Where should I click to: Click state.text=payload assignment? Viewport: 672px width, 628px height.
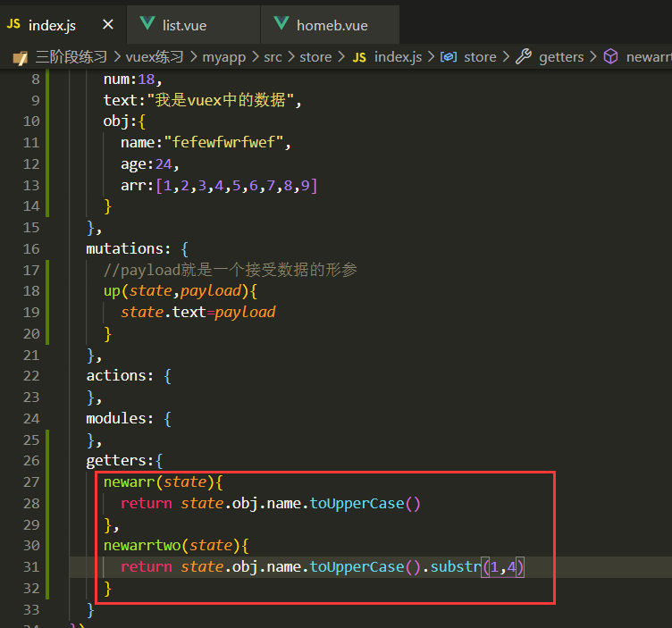point(198,313)
